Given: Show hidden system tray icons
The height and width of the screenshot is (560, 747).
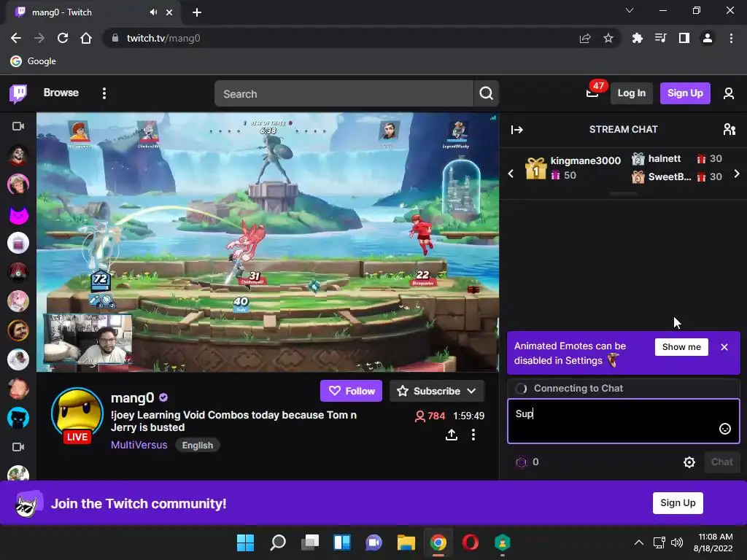Looking at the screenshot, I should pos(639,542).
